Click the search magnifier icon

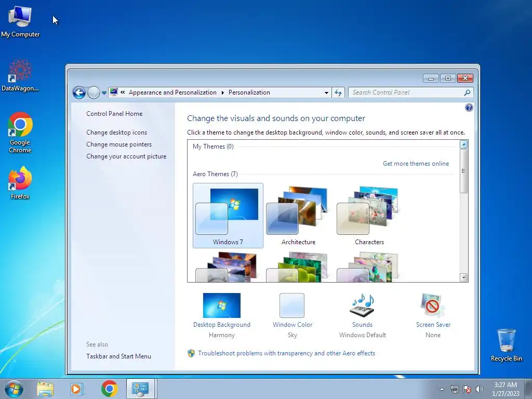tap(467, 92)
